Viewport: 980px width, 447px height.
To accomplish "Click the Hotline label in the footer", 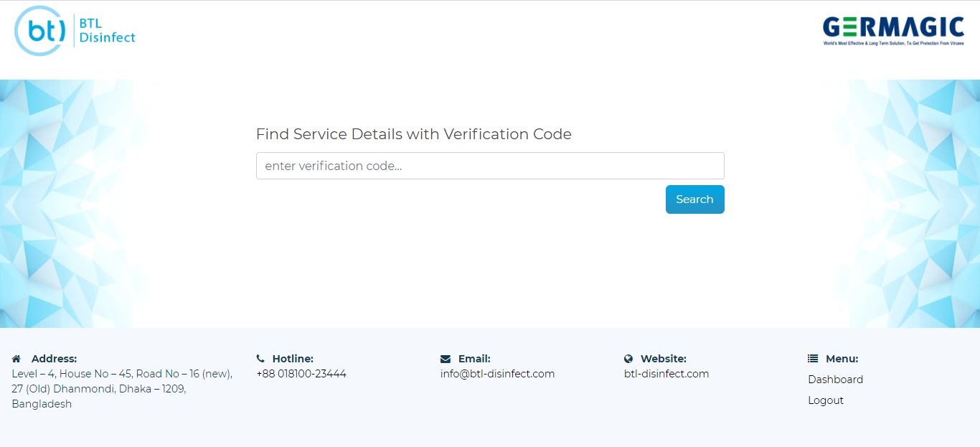I will coord(293,359).
